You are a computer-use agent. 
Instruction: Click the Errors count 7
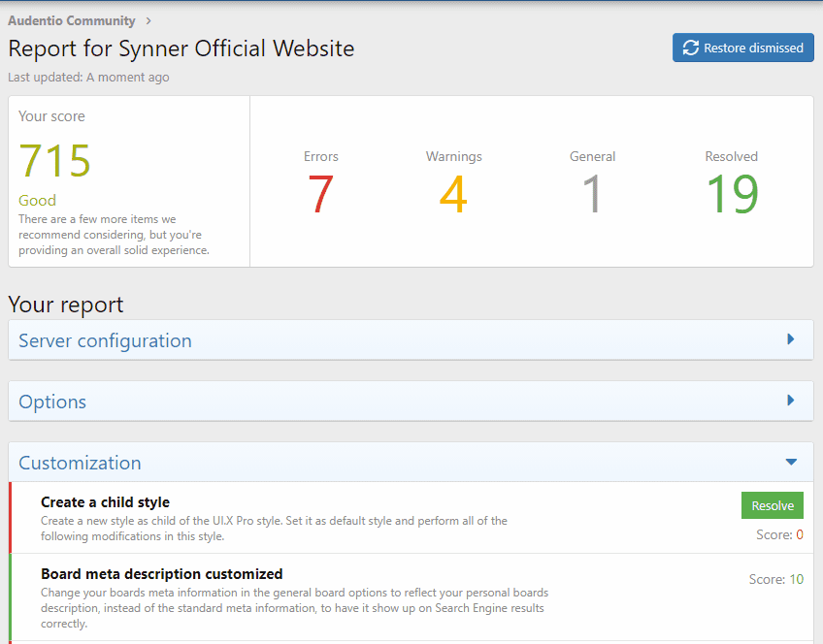[320, 195]
